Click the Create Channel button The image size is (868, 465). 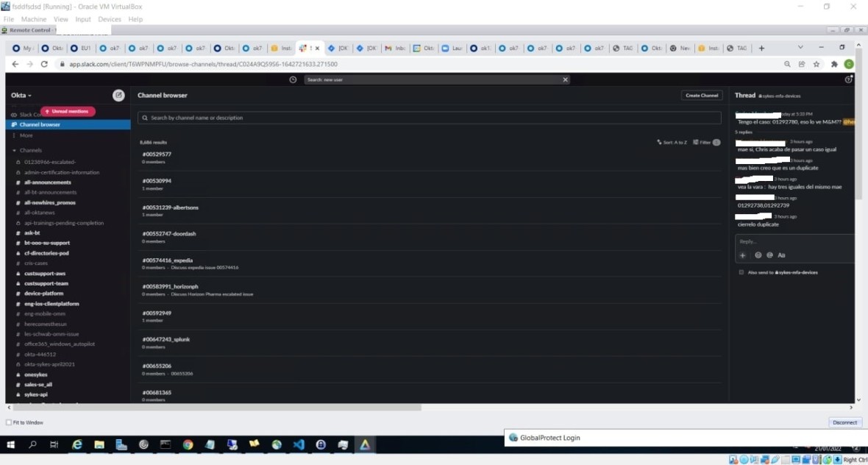tap(702, 95)
